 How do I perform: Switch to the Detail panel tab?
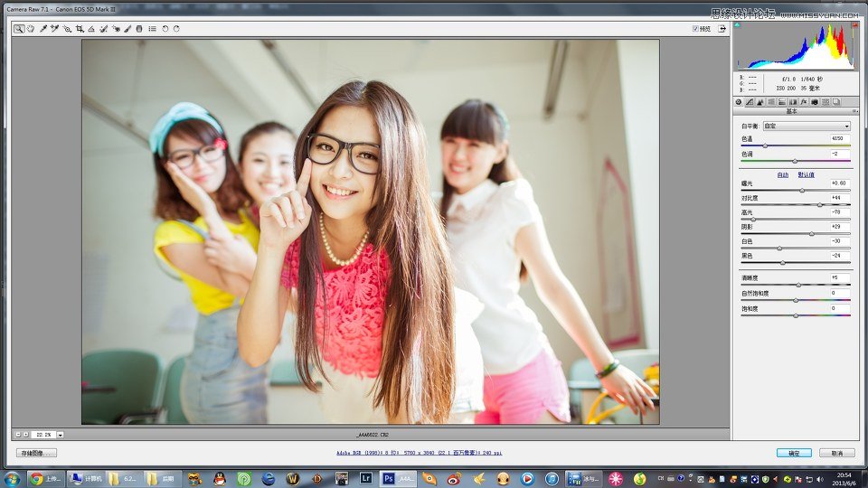(x=760, y=102)
